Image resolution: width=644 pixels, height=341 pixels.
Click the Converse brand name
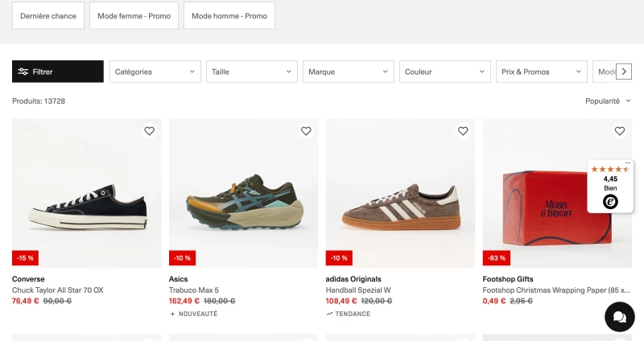[28, 279]
